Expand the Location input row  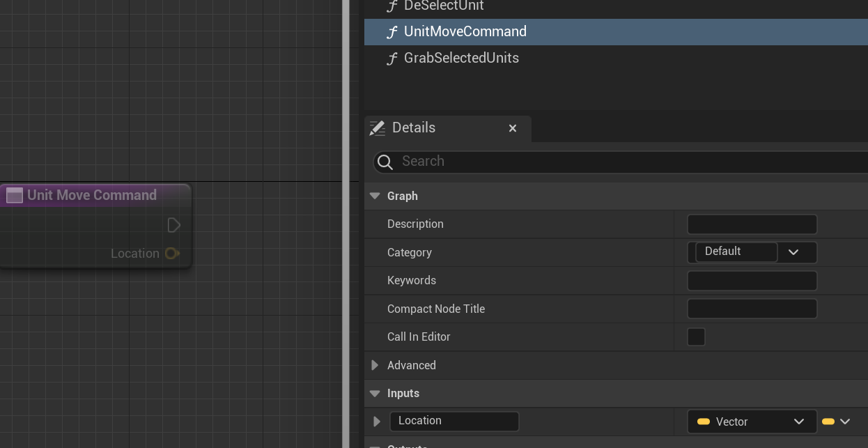(377, 422)
